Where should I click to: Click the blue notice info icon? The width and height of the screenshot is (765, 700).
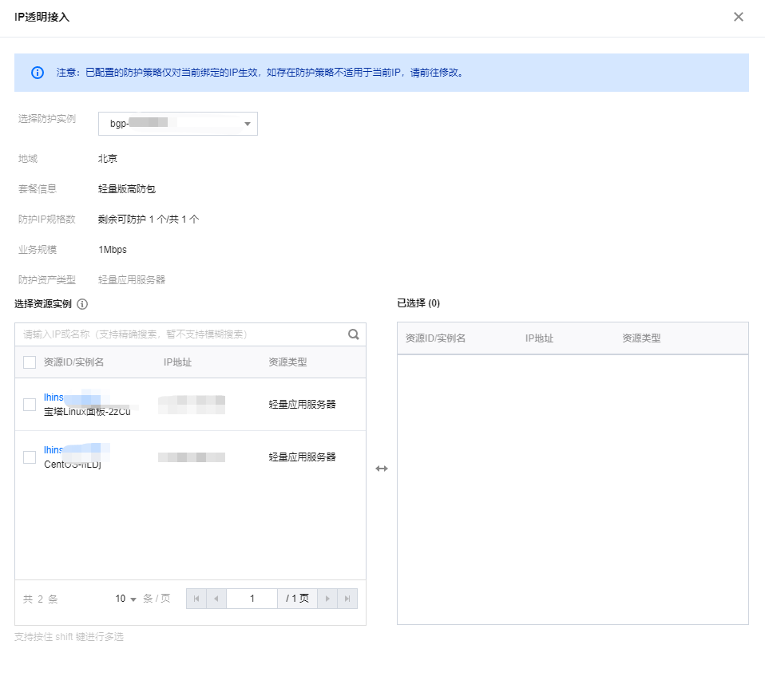38,73
